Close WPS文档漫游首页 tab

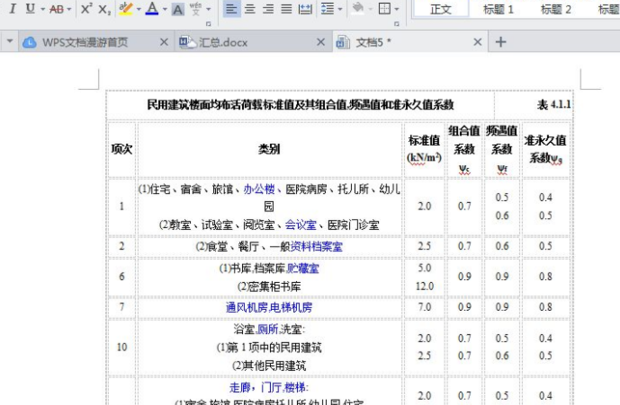click(164, 42)
